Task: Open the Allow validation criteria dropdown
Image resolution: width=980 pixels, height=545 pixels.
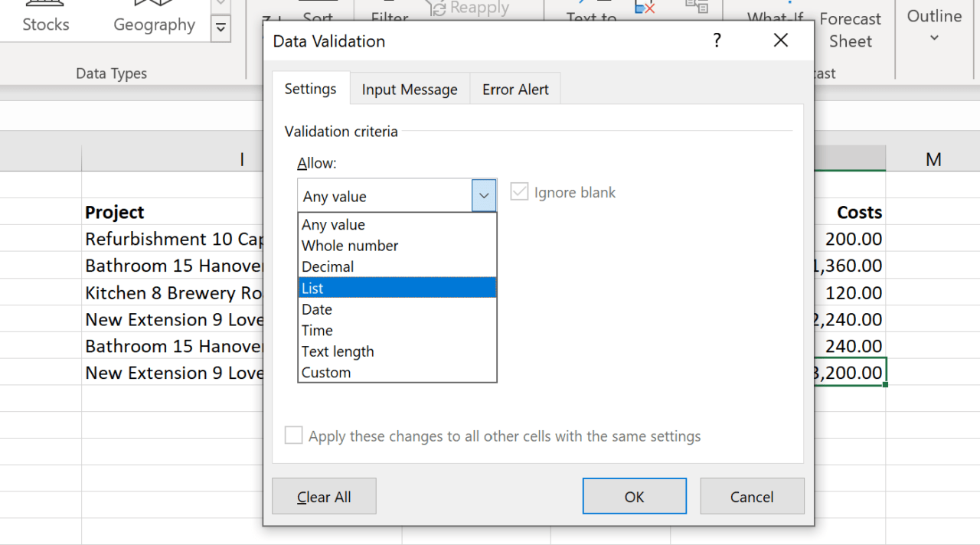Action: coord(483,195)
